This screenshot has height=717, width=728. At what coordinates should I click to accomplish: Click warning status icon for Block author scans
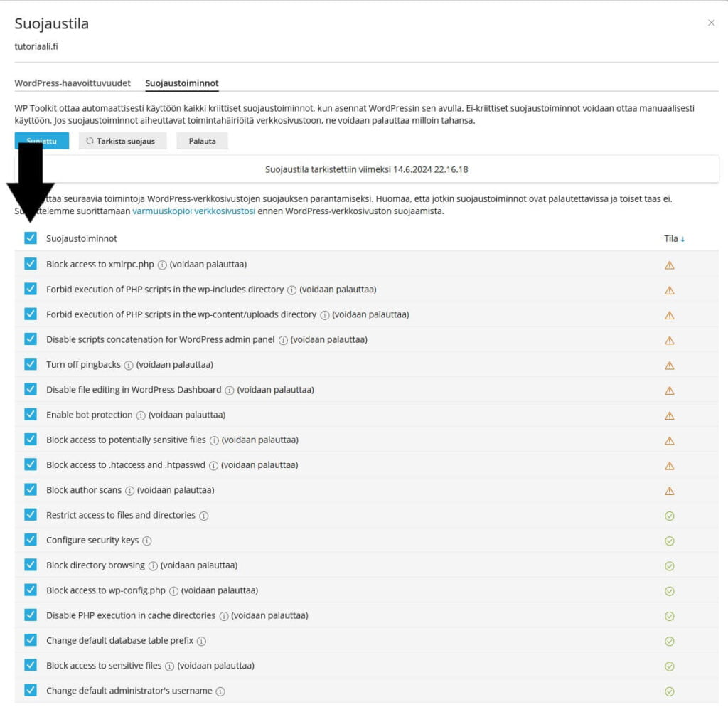tap(669, 491)
